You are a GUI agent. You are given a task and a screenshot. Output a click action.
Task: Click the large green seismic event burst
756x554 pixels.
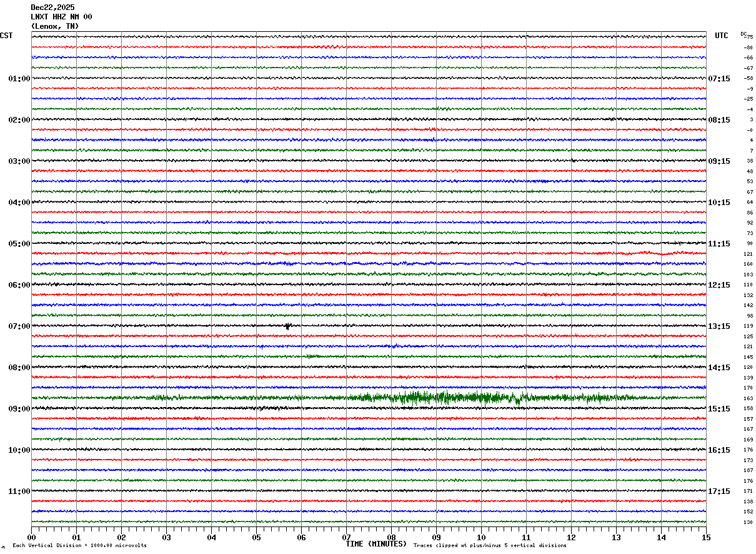(x=450, y=397)
